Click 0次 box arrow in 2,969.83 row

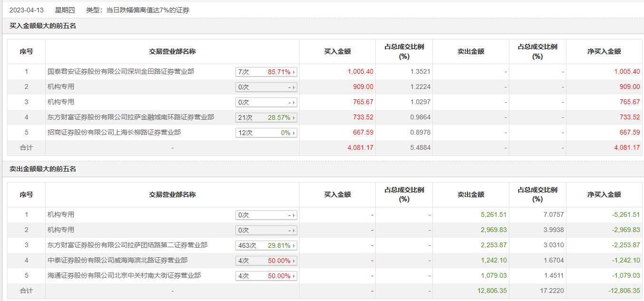[x=294, y=231]
